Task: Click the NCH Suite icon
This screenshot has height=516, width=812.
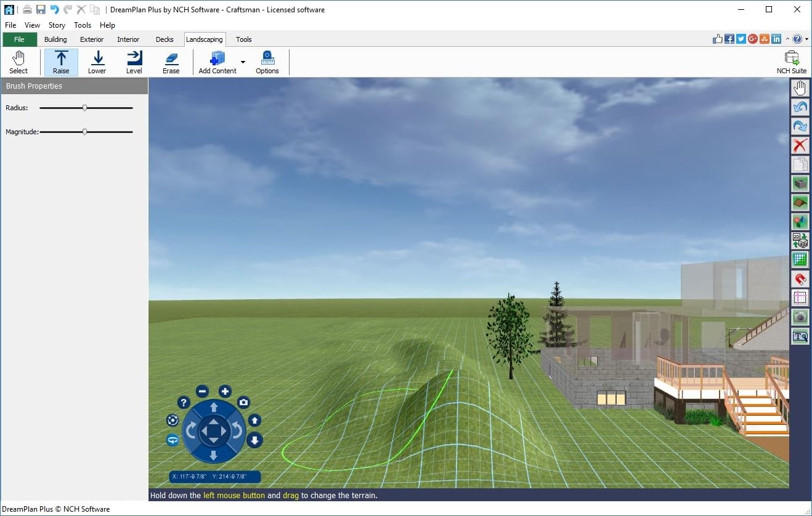Action: pyautogui.click(x=791, y=62)
